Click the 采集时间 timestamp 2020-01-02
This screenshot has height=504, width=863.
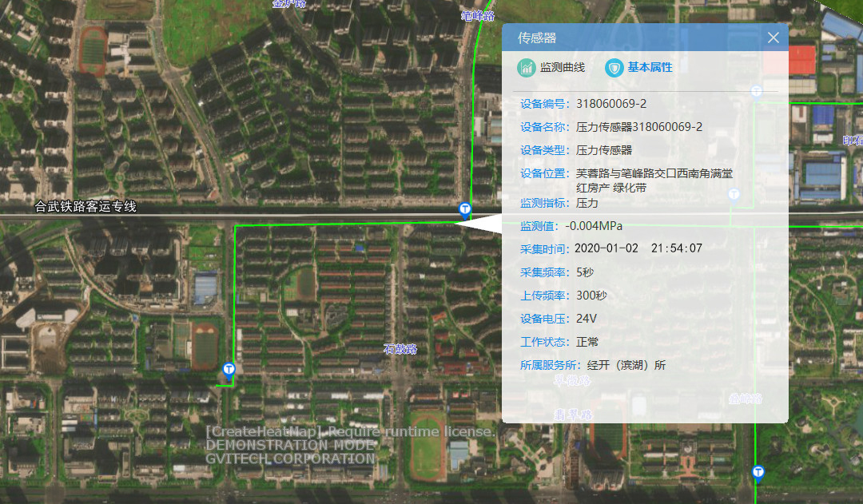pos(606,248)
